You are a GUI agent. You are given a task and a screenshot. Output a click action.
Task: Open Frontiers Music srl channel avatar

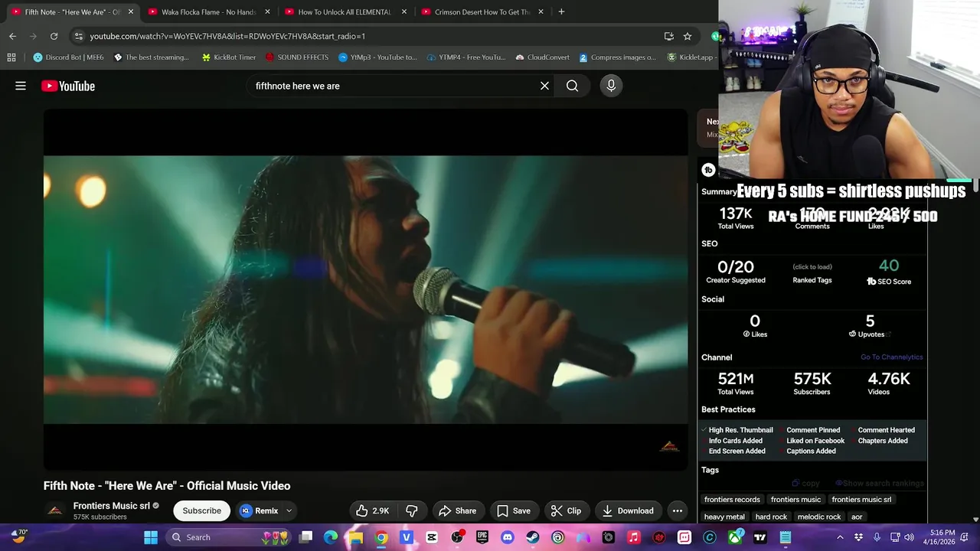click(x=54, y=510)
